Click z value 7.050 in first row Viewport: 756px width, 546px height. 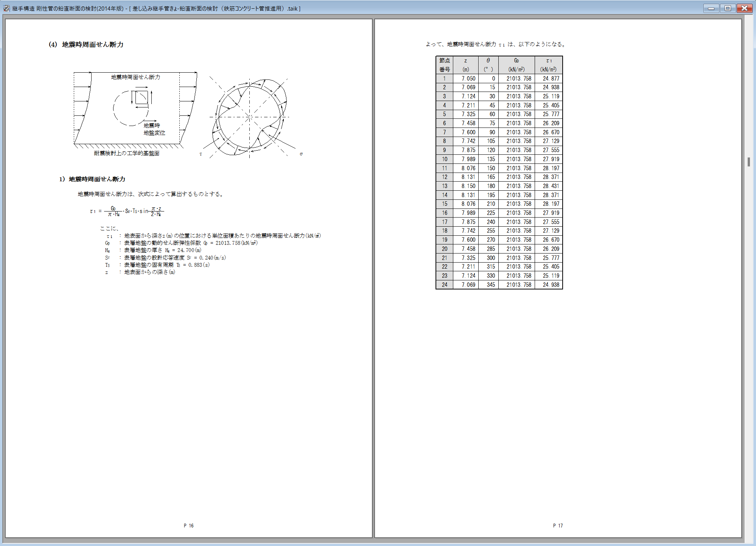pyautogui.click(x=468, y=79)
